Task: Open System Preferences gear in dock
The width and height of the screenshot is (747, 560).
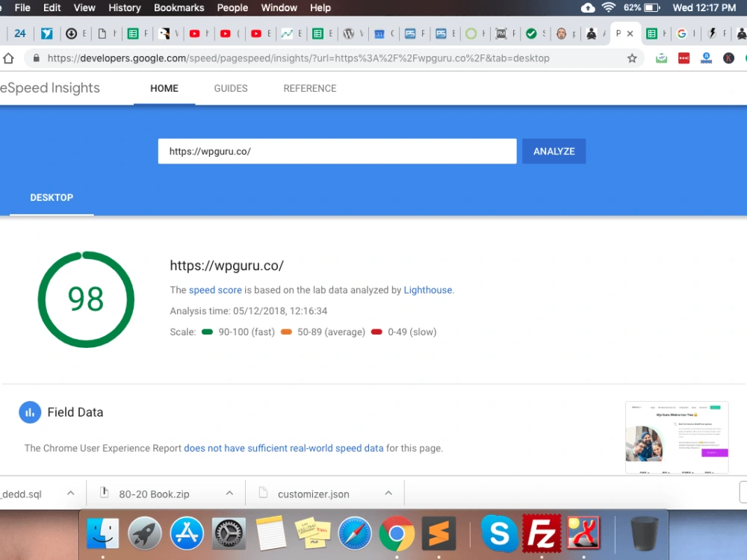Action: coord(229,533)
